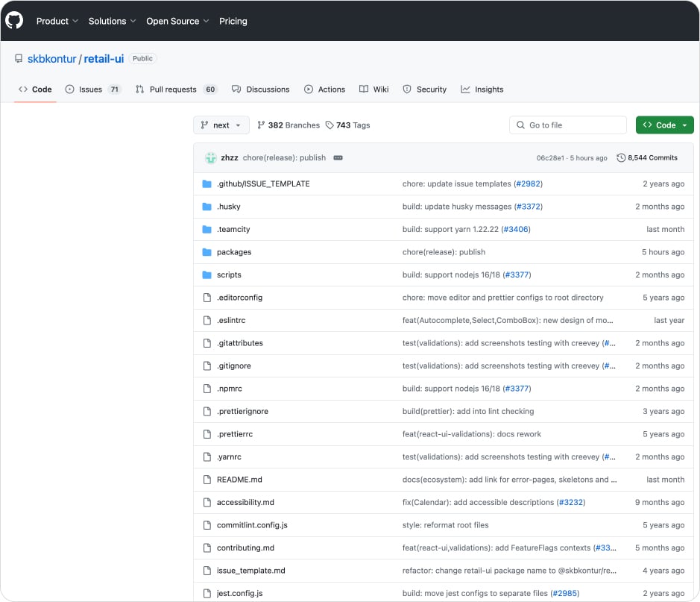View the retail-ui repository link

coord(103,58)
